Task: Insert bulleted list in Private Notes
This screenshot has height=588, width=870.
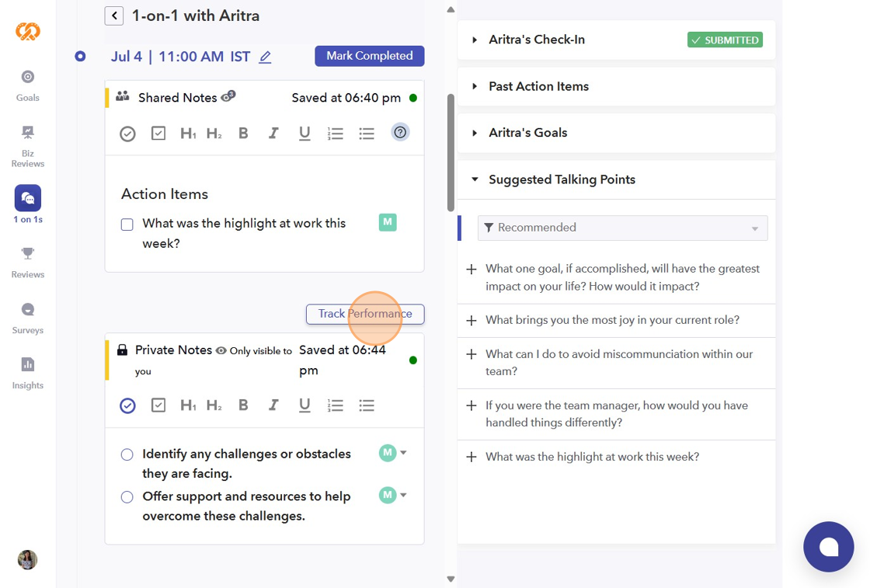Action: 366,406
